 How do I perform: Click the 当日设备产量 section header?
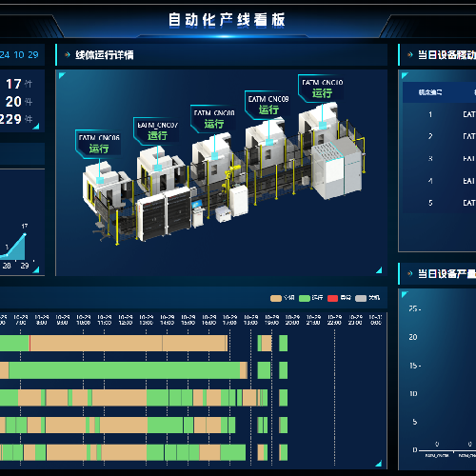click(446, 273)
